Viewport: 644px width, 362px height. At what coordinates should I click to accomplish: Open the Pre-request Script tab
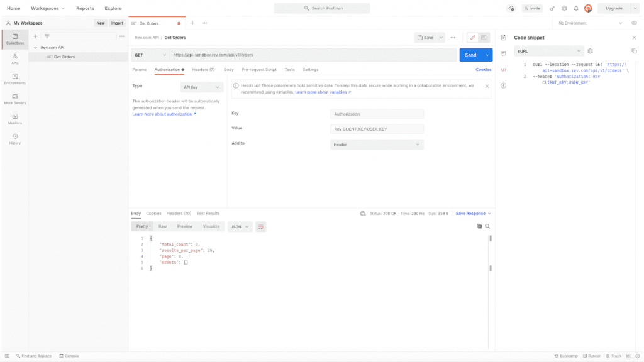pos(258,69)
